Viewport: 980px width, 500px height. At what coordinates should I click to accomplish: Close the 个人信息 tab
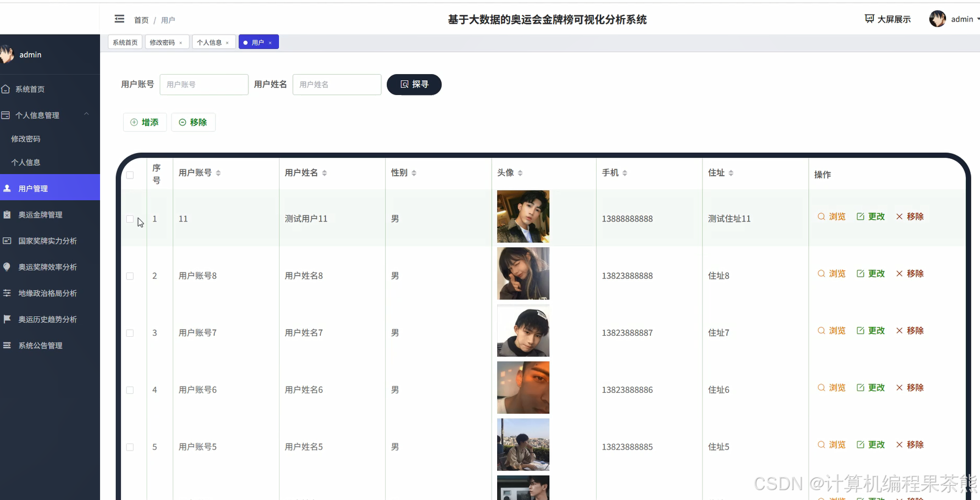(227, 43)
